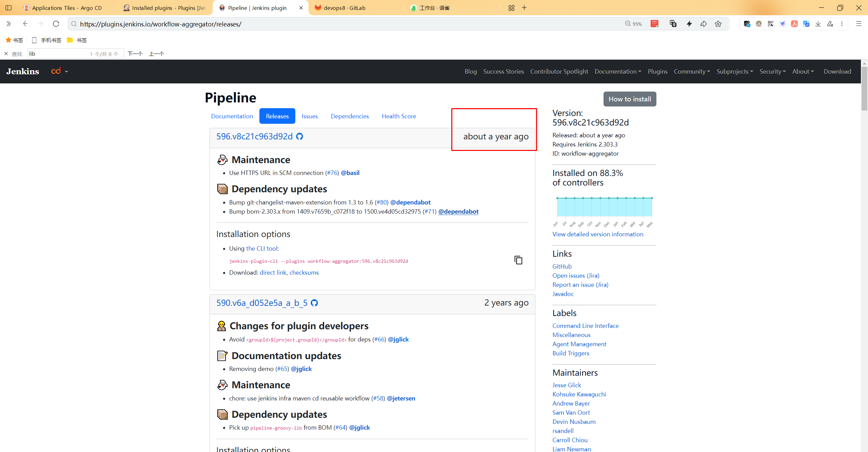The height and width of the screenshot is (452, 868).
Task: Open pull request #76 link
Action: click(332, 173)
